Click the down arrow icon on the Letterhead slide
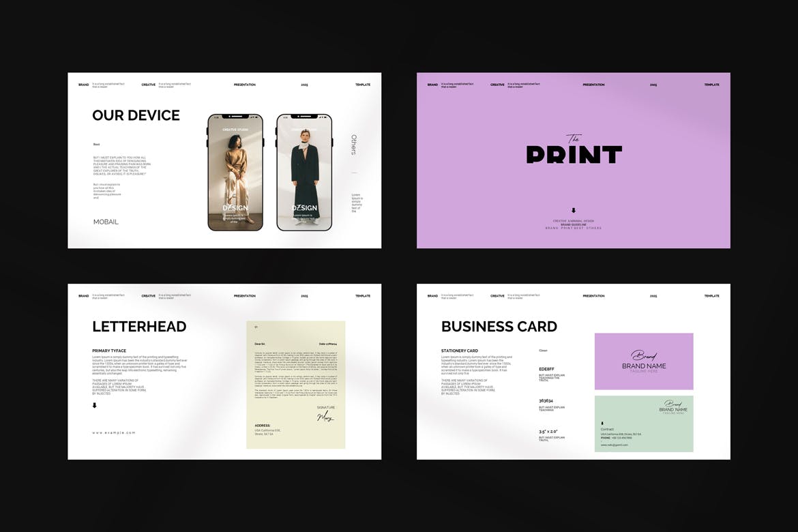 tap(95, 405)
